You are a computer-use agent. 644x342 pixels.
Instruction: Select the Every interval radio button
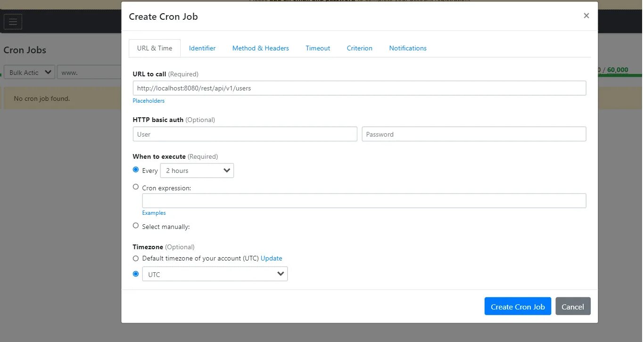(x=136, y=170)
